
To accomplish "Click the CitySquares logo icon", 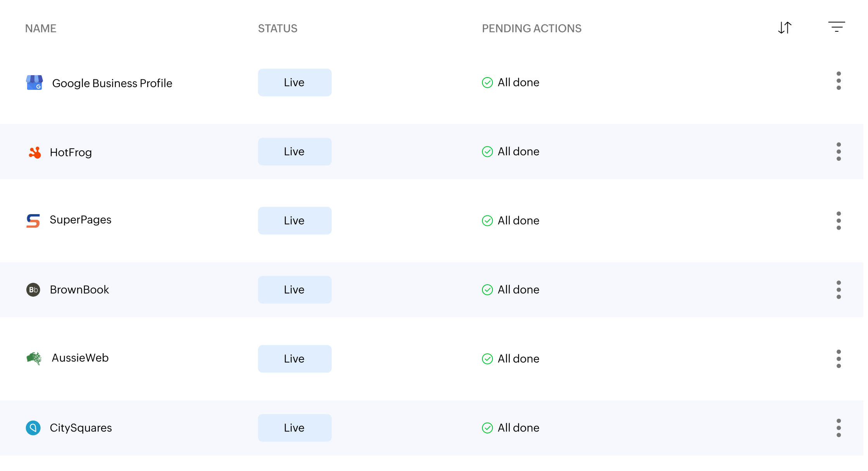I will [x=33, y=428].
